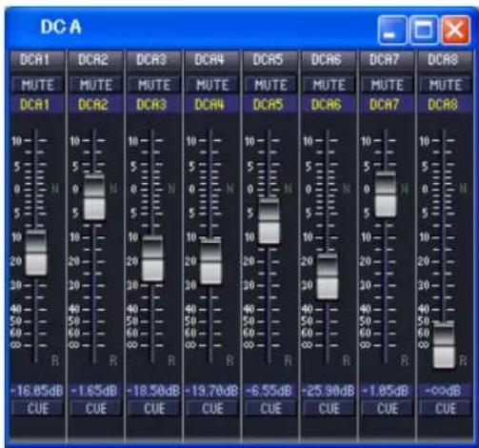Screen dimensions: 479x448
Task: Minimize the DCA window
Action: click(392, 31)
